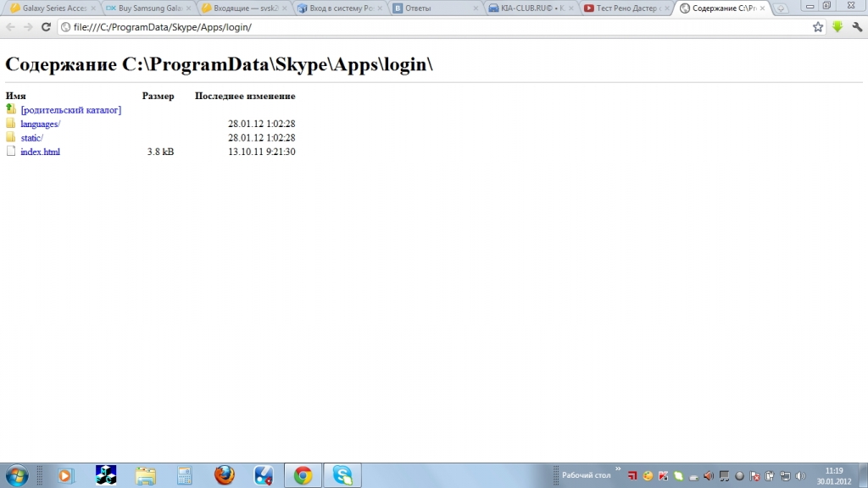Open the languages/ folder link
This screenshot has width=868, height=488.
click(40, 124)
